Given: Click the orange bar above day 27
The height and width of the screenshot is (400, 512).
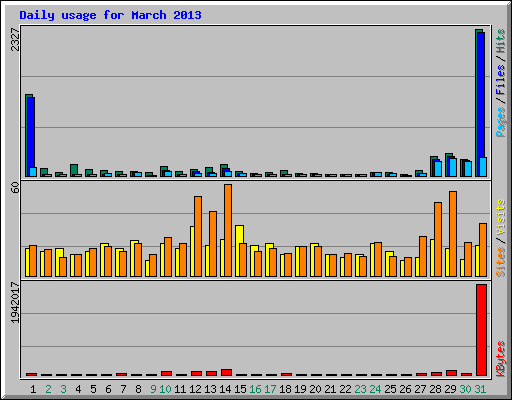Looking at the screenshot, I should tap(423, 256).
